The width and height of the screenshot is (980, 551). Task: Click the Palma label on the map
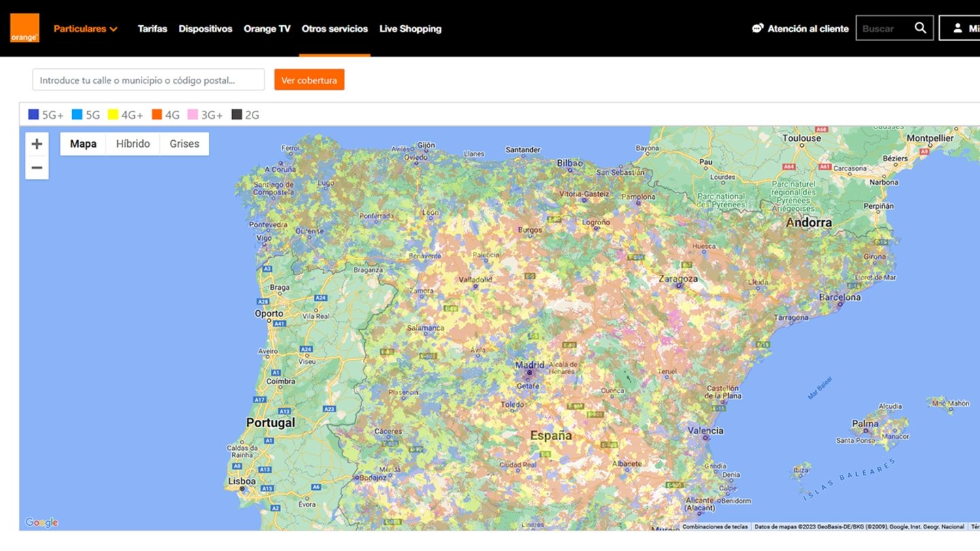point(865,424)
